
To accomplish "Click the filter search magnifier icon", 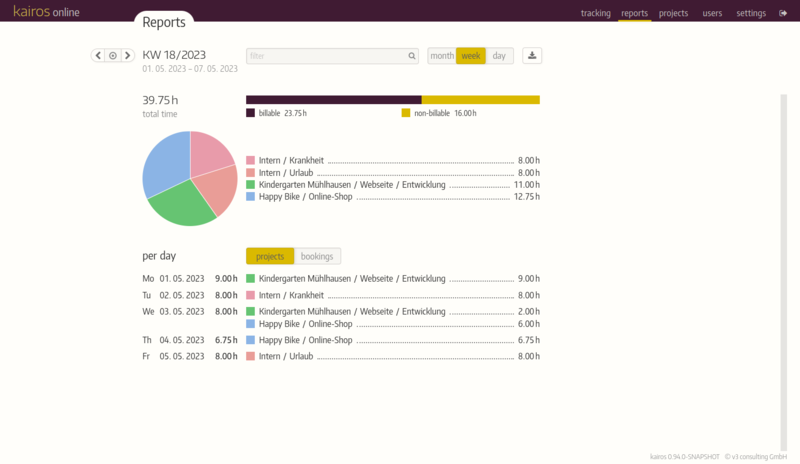I will pos(411,57).
